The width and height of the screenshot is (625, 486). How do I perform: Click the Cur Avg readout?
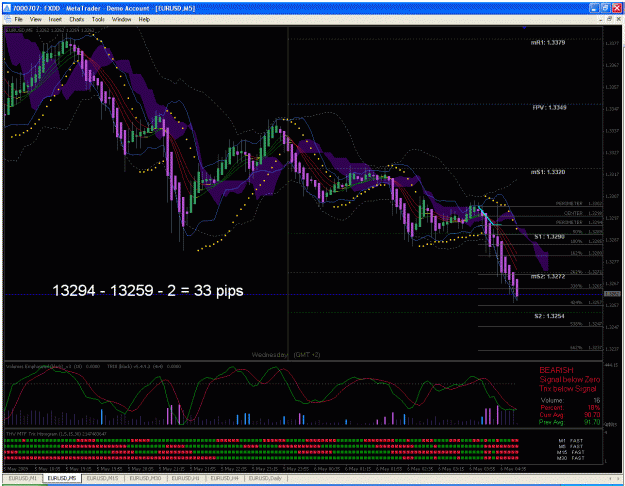[570, 415]
